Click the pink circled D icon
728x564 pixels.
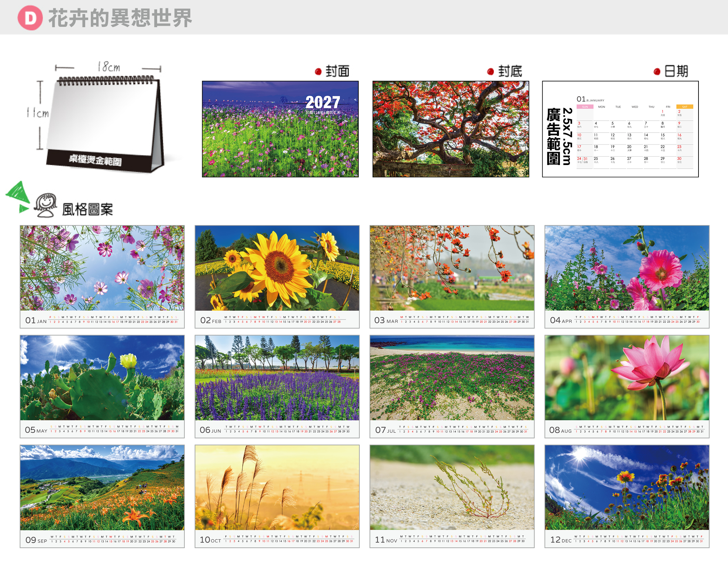coord(30,18)
